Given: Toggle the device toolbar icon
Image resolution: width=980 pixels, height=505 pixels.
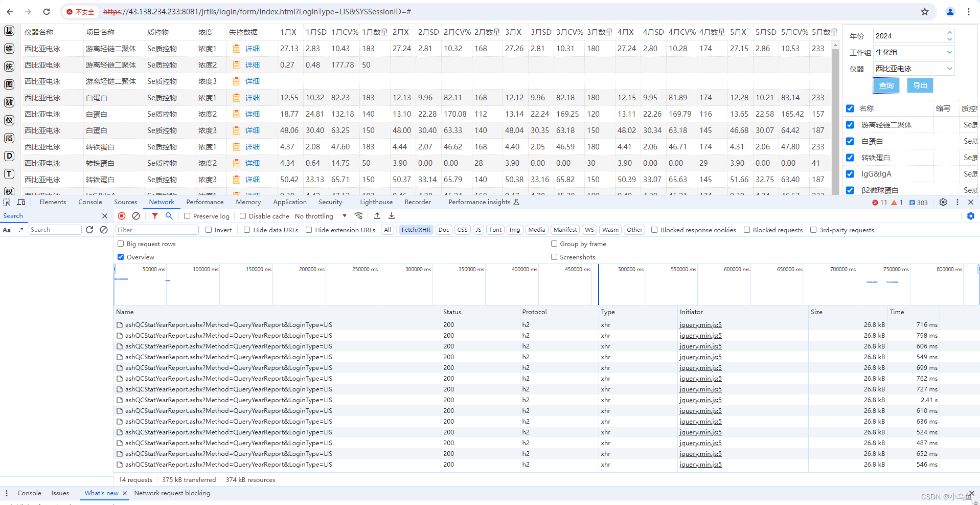Looking at the screenshot, I should click(21, 202).
